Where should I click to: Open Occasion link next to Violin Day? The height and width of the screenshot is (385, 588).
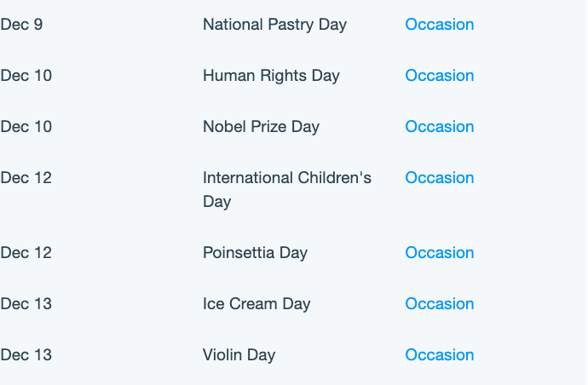coord(440,354)
